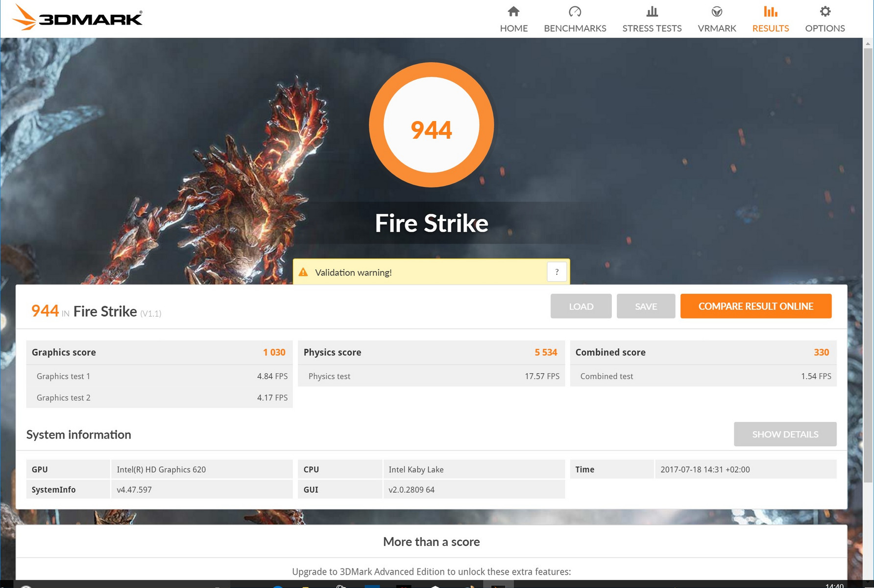Click the Graphics score value 1 030
The width and height of the screenshot is (874, 588).
(274, 352)
